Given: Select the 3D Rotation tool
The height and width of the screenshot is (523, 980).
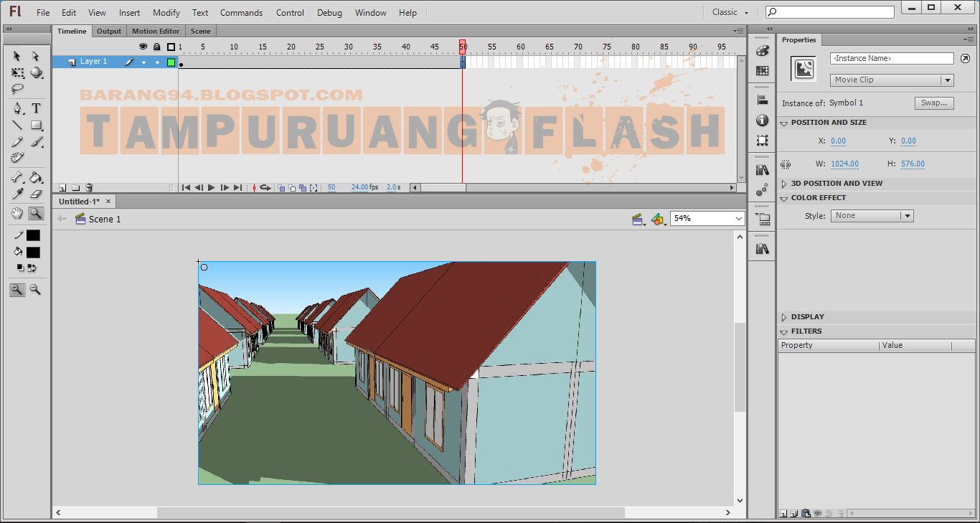Looking at the screenshot, I should coord(36,73).
